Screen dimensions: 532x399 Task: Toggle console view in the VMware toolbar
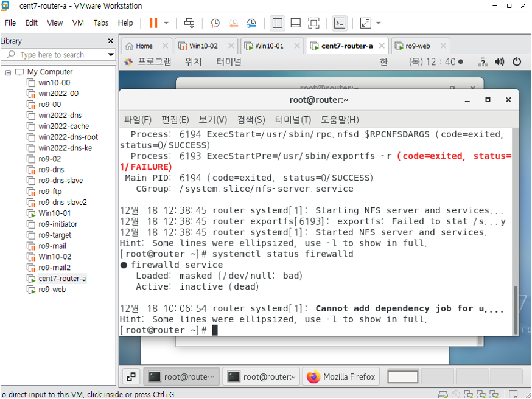[x=340, y=23]
